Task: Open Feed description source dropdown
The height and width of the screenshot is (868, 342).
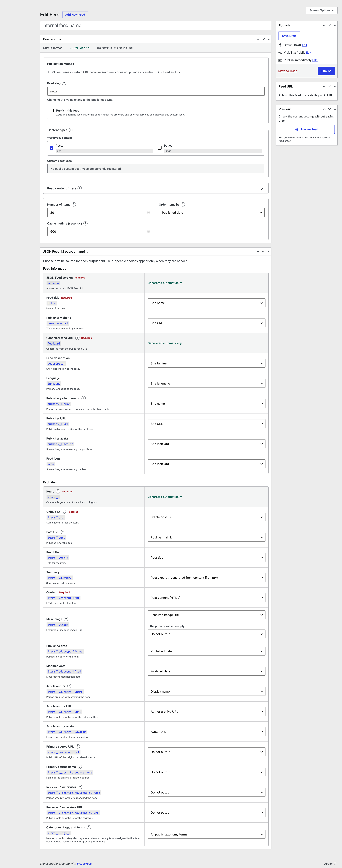Action: click(x=207, y=363)
